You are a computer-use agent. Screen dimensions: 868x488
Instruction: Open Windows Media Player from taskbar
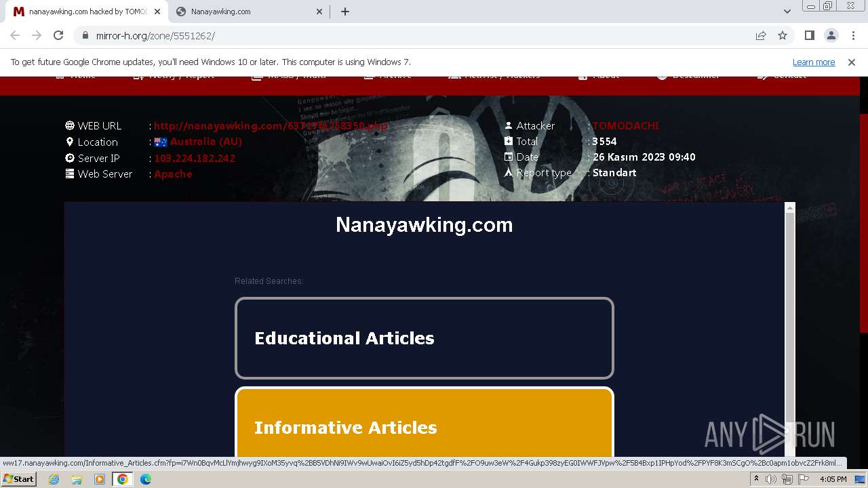(x=100, y=479)
